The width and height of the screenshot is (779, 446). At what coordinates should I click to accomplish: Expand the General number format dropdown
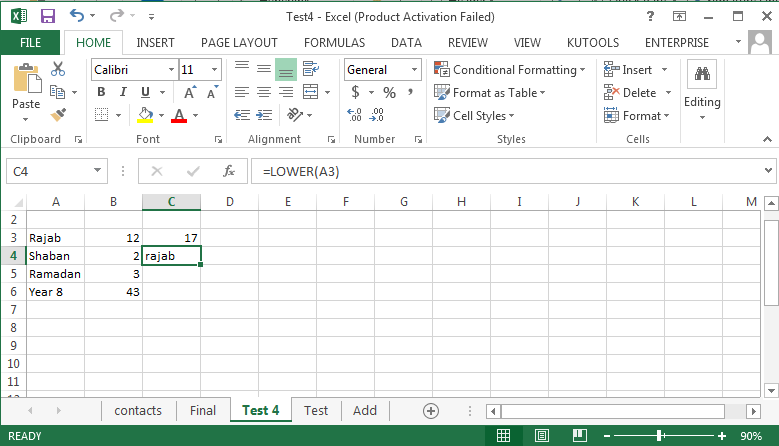coord(383,70)
